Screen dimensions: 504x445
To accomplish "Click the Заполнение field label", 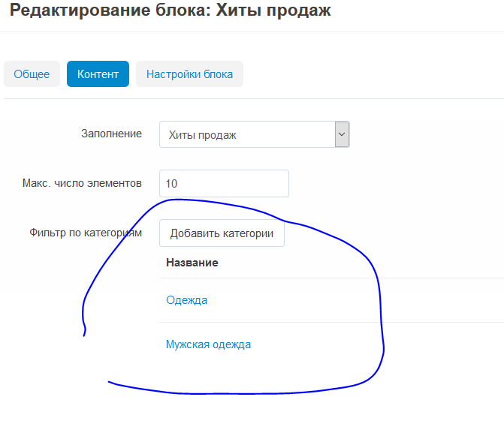I will click(x=111, y=134).
